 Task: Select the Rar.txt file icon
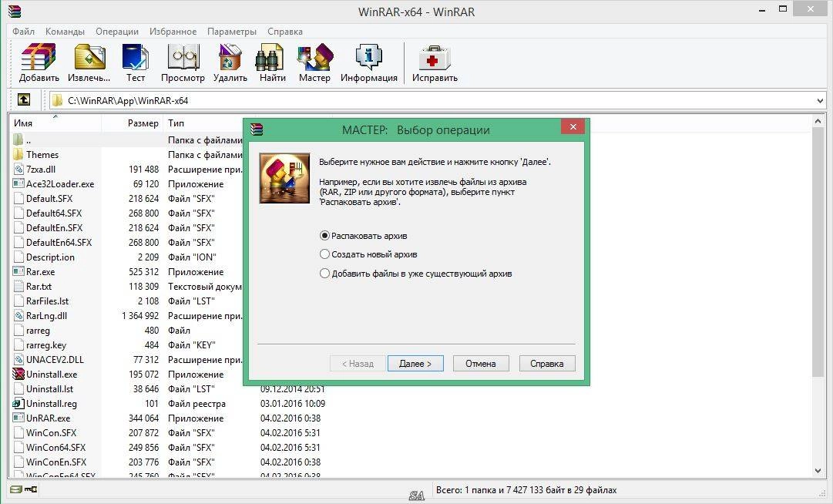coord(18,286)
